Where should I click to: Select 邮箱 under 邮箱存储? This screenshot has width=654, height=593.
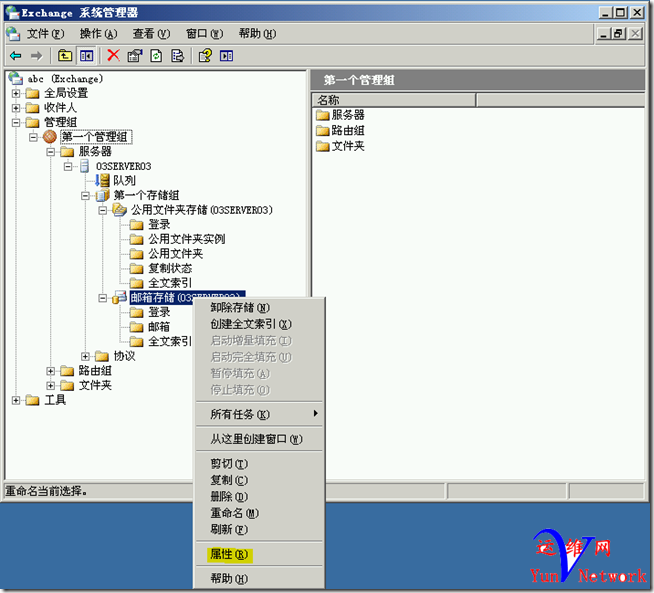pos(159,327)
